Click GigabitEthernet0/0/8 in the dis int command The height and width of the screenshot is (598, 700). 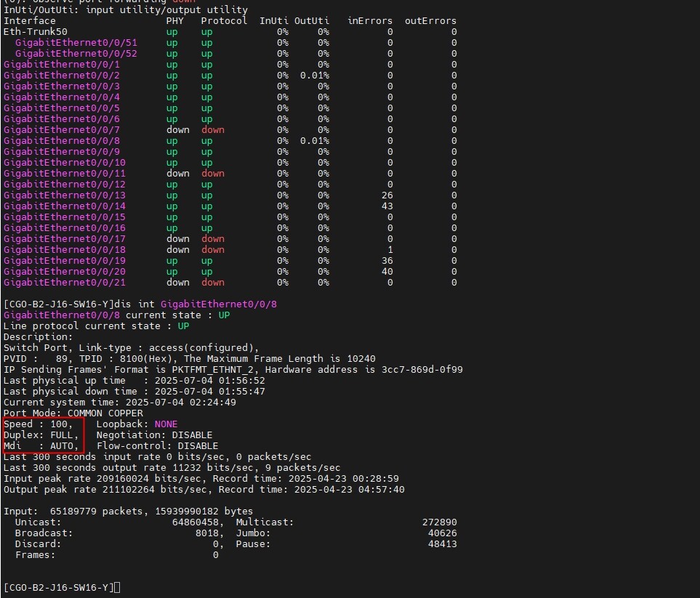[x=219, y=304]
